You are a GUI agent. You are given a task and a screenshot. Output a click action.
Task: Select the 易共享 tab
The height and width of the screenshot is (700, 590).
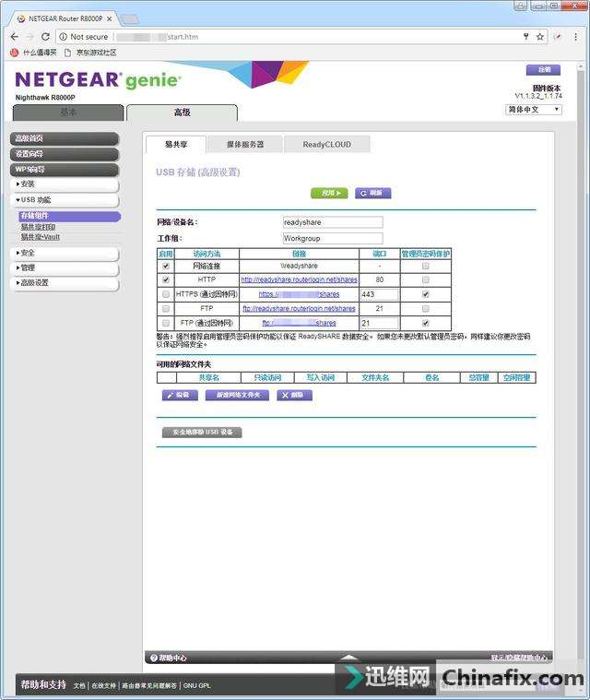click(176, 145)
